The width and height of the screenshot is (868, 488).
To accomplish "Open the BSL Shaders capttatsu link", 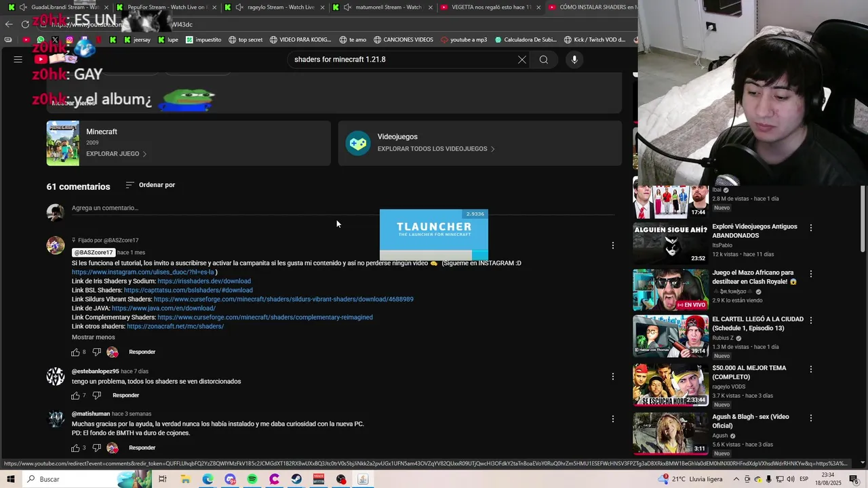I will [x=188, y=291].
